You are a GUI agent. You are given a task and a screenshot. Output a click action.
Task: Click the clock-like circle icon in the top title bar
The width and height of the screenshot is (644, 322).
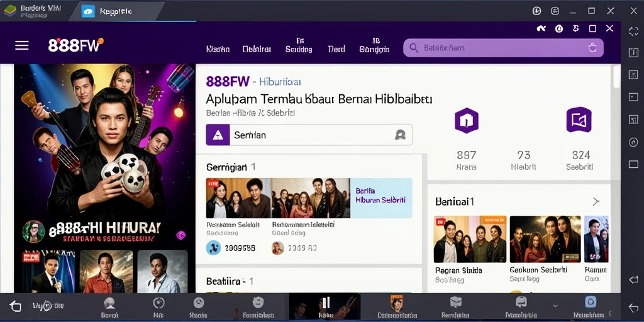click(x=537, y=11)
